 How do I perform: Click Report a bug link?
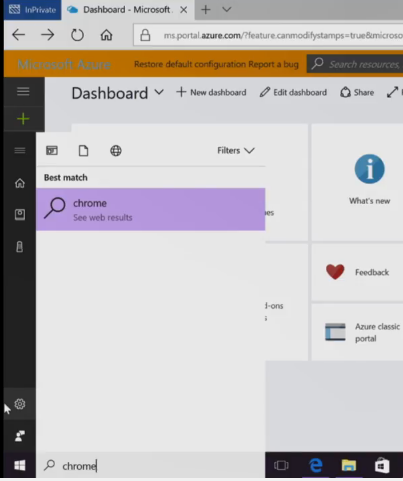(x=274, y=64)
